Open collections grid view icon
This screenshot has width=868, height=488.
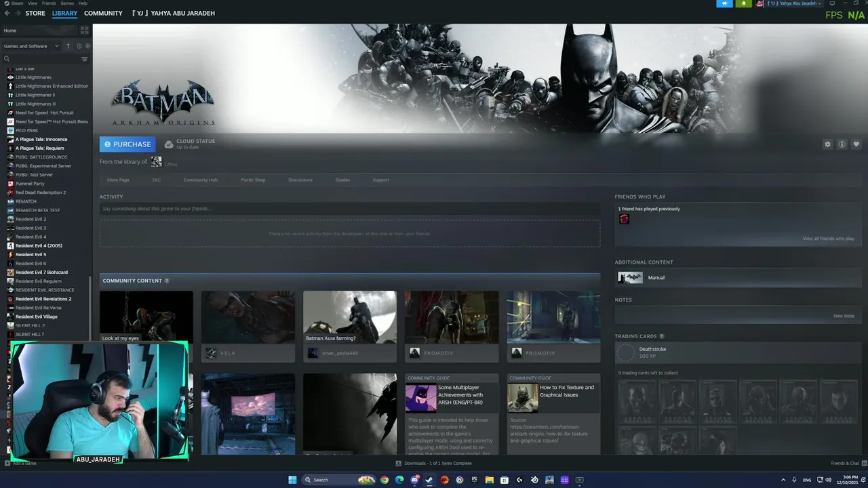[x=85, y=30]
